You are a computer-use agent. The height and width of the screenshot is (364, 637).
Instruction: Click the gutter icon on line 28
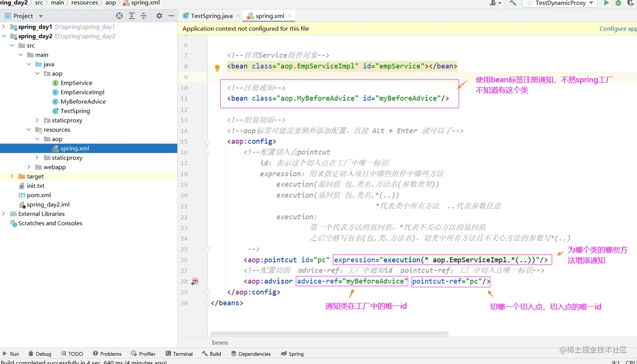click(195, 281)
